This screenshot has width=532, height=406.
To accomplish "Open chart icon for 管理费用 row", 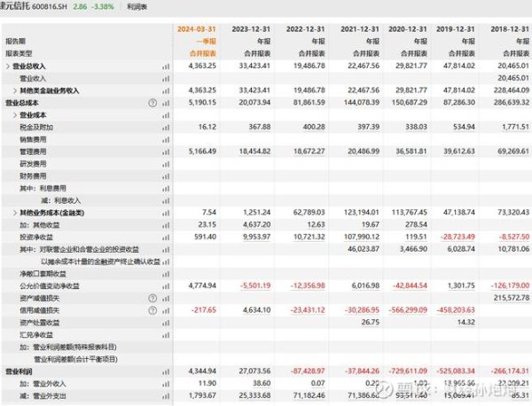I will [x=166, y=152].
